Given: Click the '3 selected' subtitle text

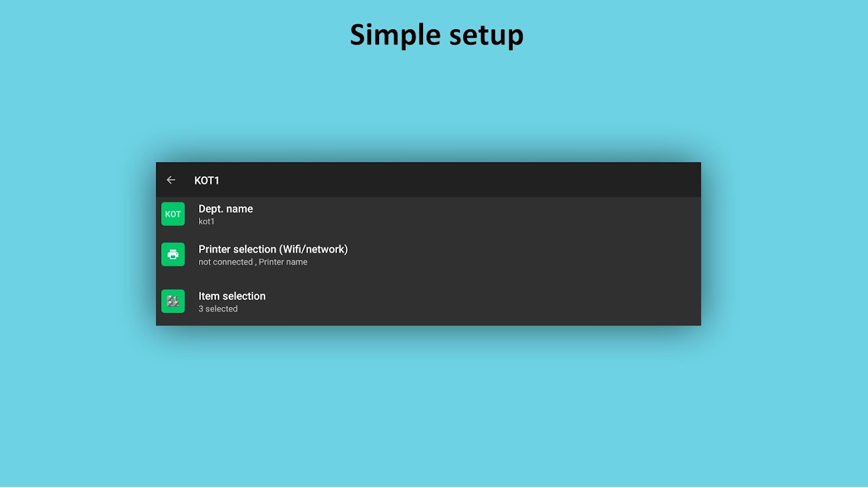Looking at the screenshot, I should coord(218,309).
